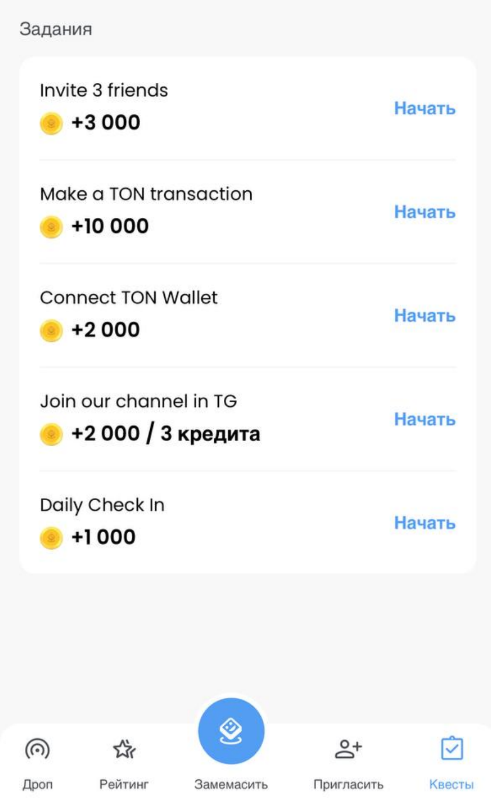Tap the blue Замемасить round button
The width and height of the screenshot is (491, 804).
click(x=231, y=731)
